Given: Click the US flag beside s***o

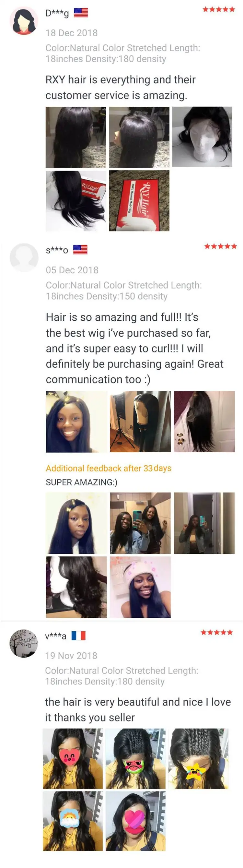Looking at the screenshot, I should (80, 250).
